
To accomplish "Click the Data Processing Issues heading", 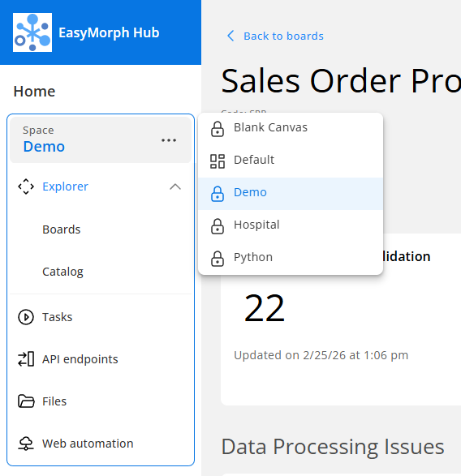I will [x=333, y=447].
